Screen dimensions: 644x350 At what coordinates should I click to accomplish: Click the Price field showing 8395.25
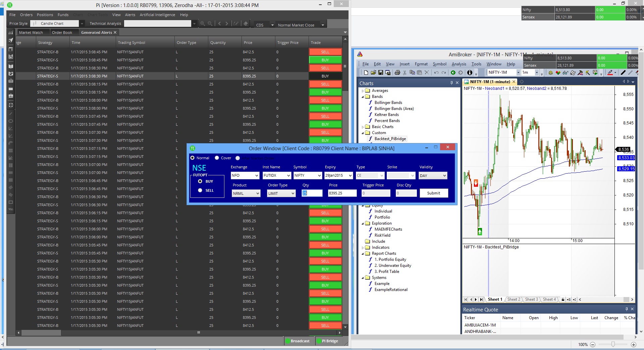pyautogui.click(x=342, y=193)
